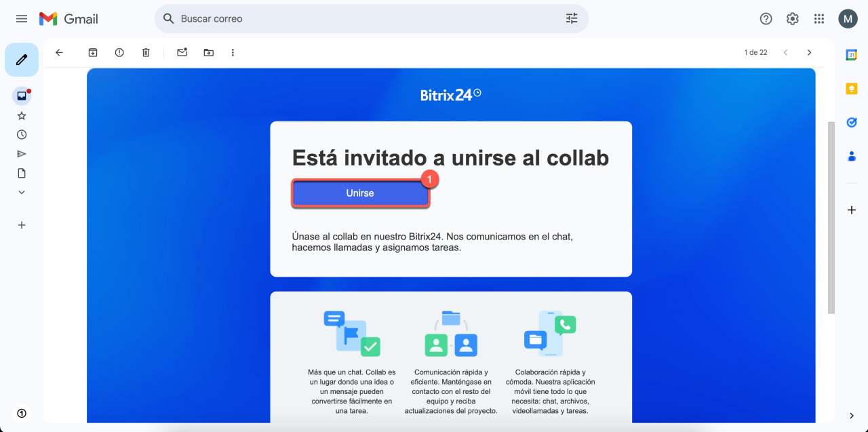Open the Google apps grid

click(x=818, y=19)
